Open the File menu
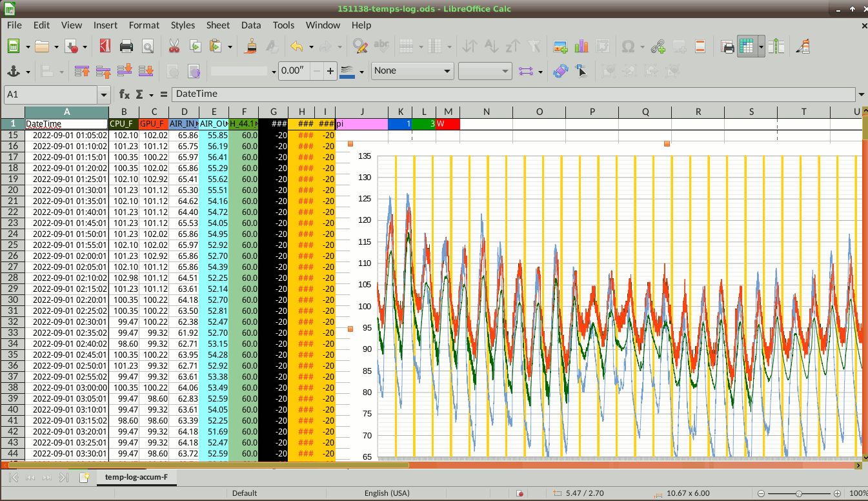 pos(14,25)
